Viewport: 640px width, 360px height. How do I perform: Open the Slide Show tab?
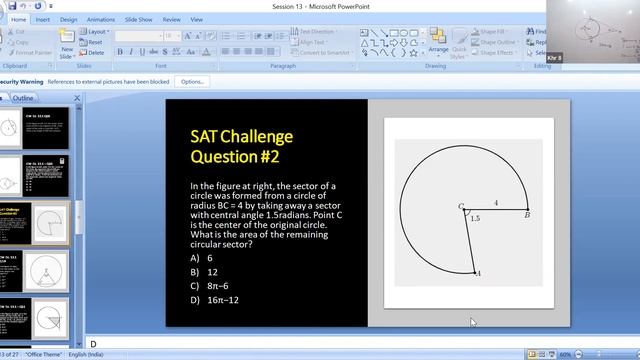click(138, 20)
